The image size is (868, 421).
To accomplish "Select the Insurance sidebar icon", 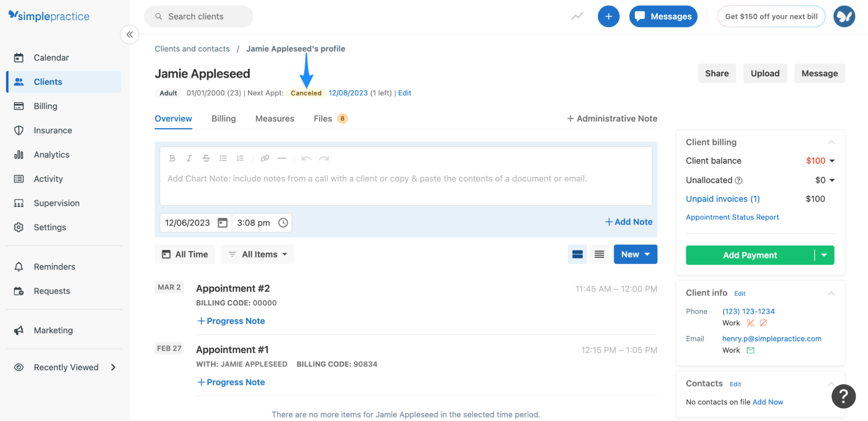I will point(19,130).
